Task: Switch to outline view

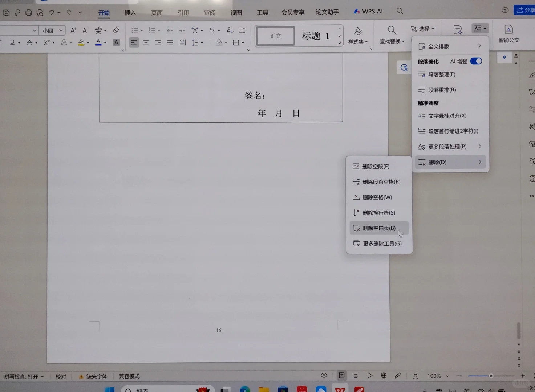Action: click(355, 376)
